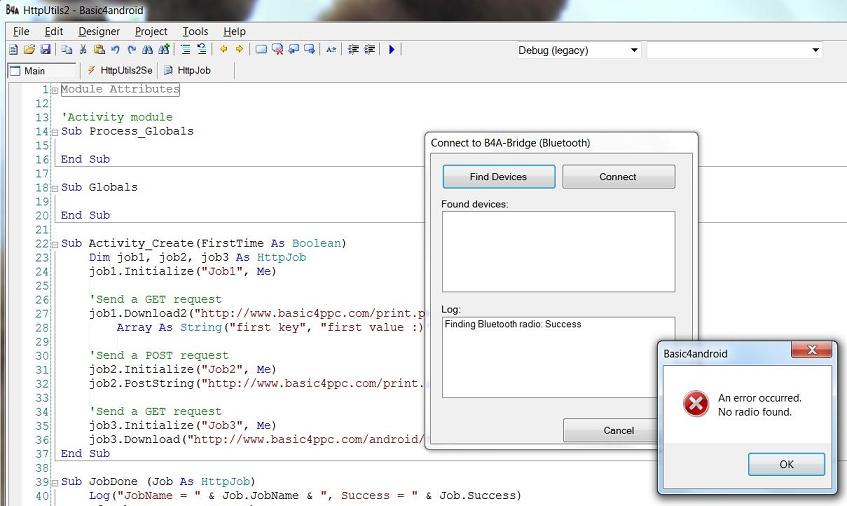847x506 pixels.
Task: Switch to the Main module tab
Action: 42,71
